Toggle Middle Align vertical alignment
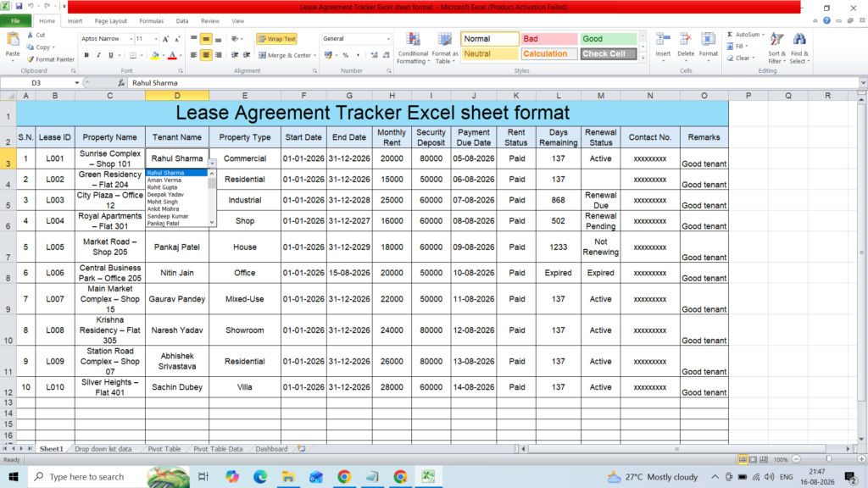 (206, 39)
